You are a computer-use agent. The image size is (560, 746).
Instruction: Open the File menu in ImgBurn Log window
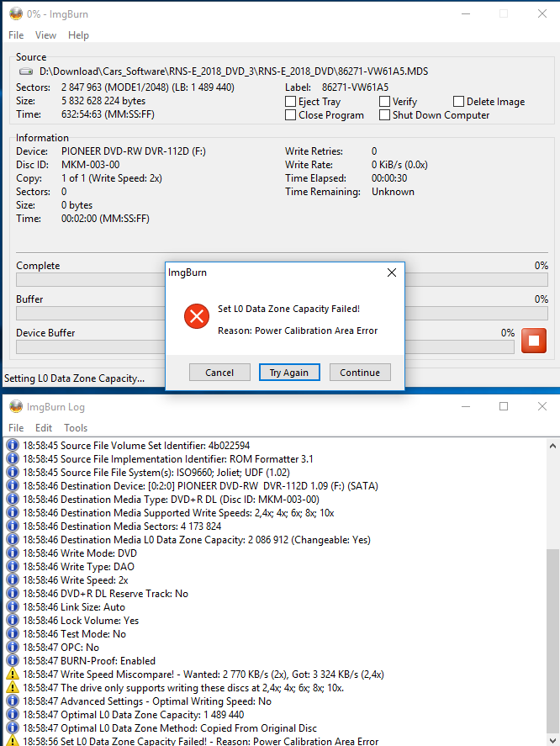(16, 428)
